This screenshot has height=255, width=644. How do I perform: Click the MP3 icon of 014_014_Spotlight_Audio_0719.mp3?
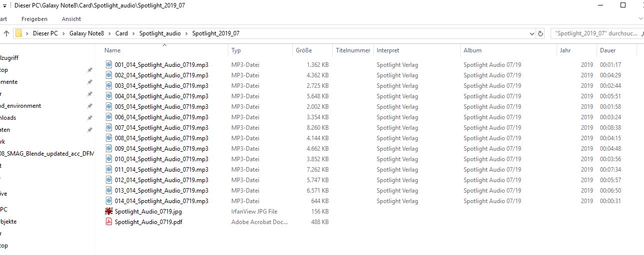[x=109, y=201]
